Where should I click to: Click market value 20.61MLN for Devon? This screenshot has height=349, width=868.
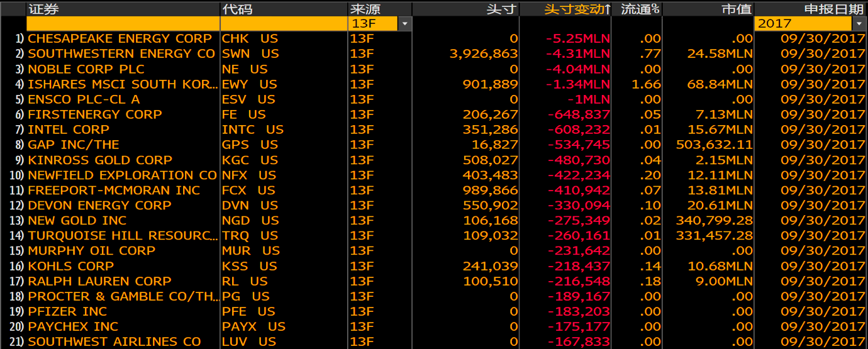pos(720,205)
